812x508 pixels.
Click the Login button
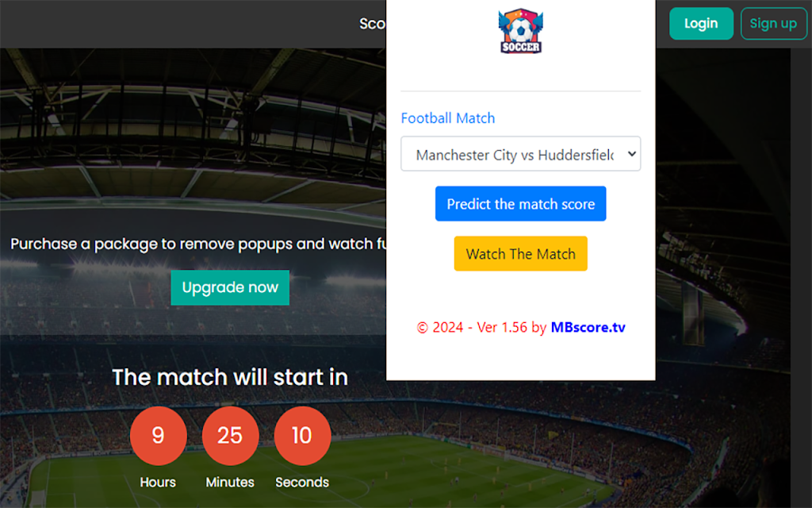701,23
